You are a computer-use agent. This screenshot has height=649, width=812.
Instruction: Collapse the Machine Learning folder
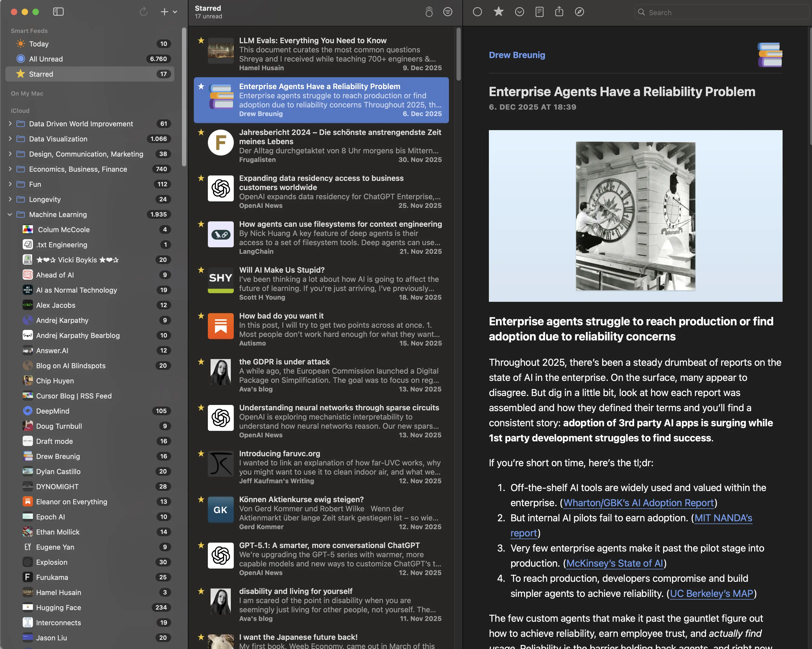tap(10, 214)
